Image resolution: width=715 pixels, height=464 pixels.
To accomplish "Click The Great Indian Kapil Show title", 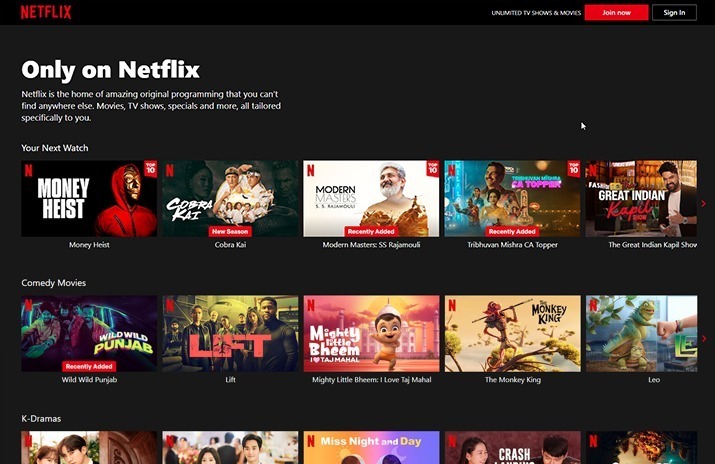I will (653, 245).
